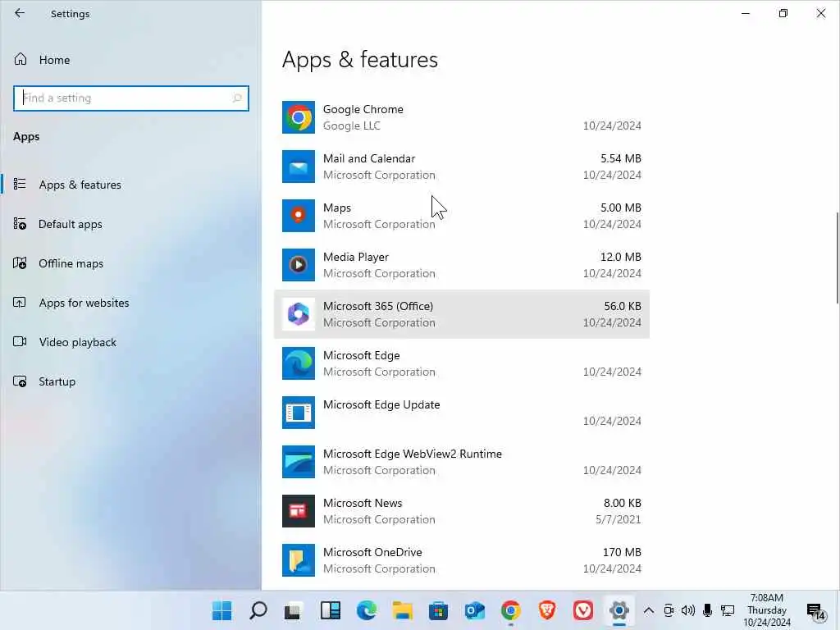Screen dimensions: 840x630
Task: Click the Settings gear in taskbar
Action: [x=619, y=610]
